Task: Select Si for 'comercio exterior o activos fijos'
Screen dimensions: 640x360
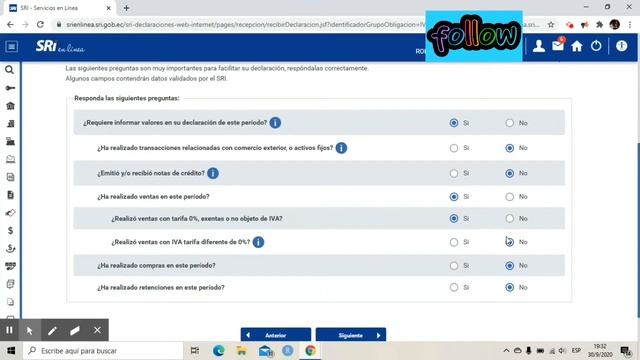Action: click(x=453, y=148)
